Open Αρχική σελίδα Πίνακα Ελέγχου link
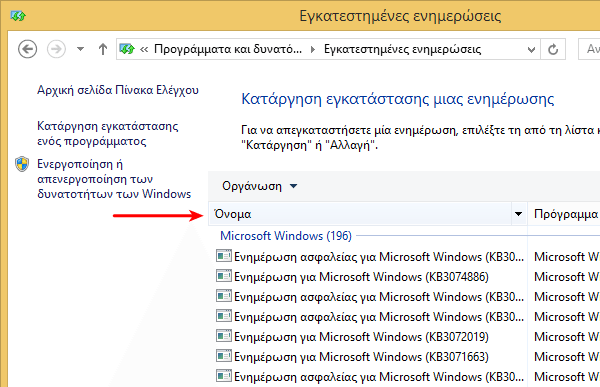Viewport: 600px width, 387px height. 118,90
